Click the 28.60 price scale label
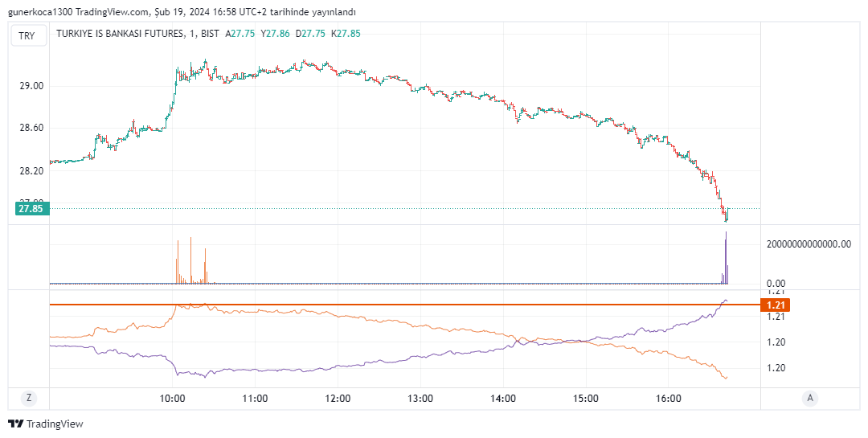This screenshot has width=868, height=438. click(31, 129)
